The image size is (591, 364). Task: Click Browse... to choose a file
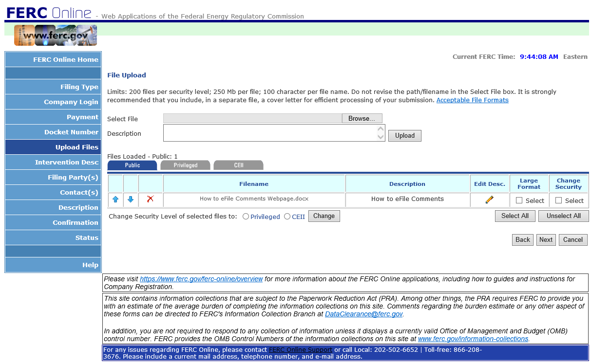tap(362, 119)
